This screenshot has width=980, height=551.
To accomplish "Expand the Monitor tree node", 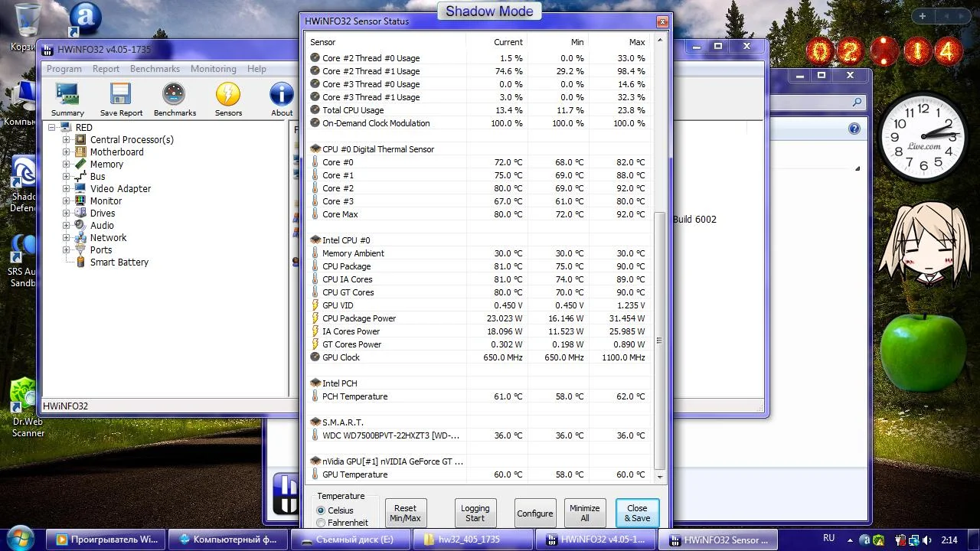I will click(66, 201).
